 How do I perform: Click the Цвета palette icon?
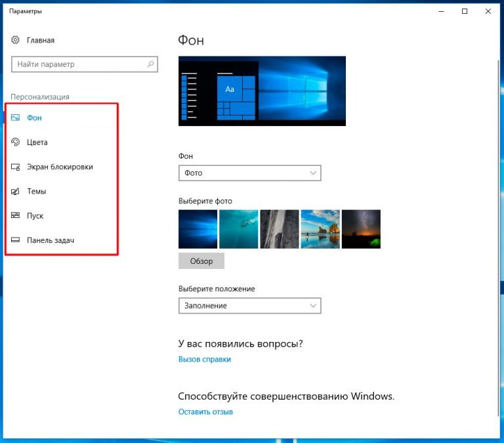coord(16,142)
